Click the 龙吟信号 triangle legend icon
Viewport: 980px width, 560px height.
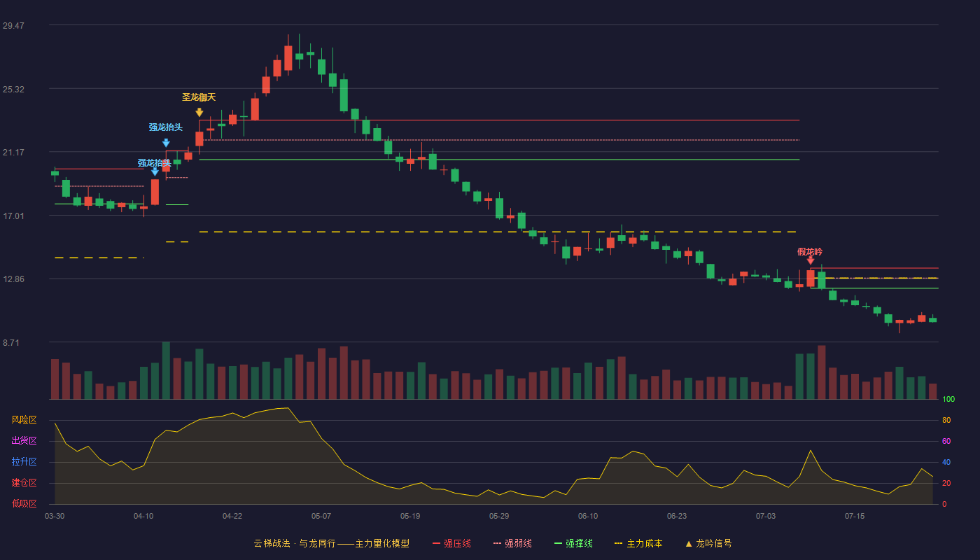(688, 543)
